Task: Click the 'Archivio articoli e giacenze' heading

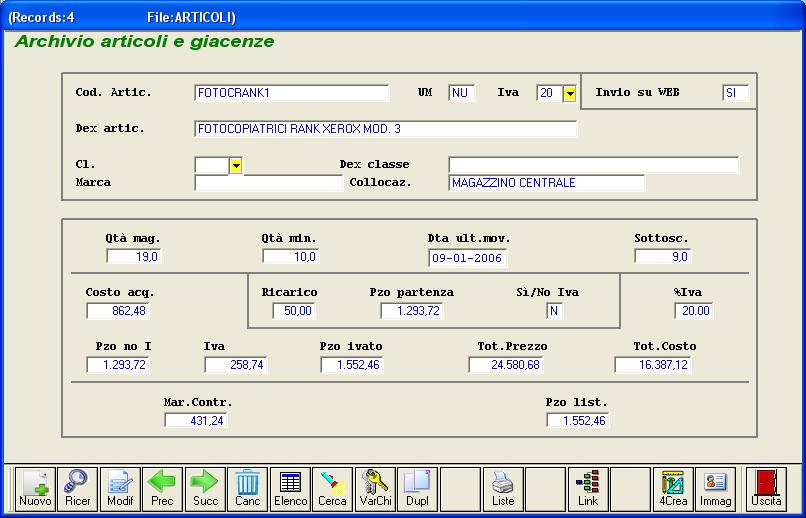Action: click(x=144, y=42)
